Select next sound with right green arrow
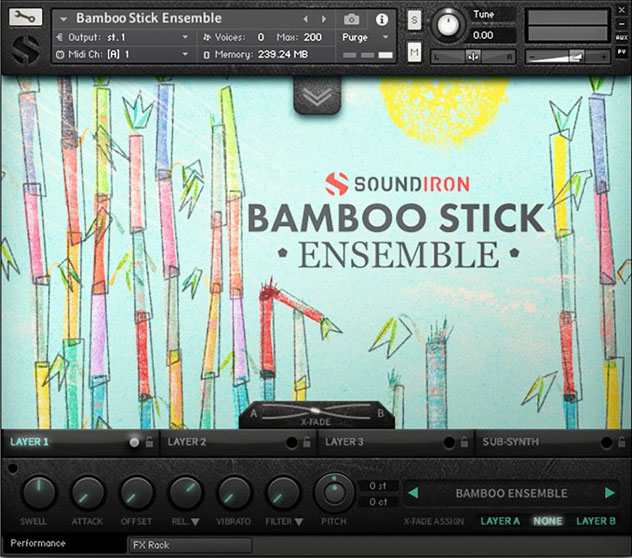The image size is (632, 558). tap(609, 492)
